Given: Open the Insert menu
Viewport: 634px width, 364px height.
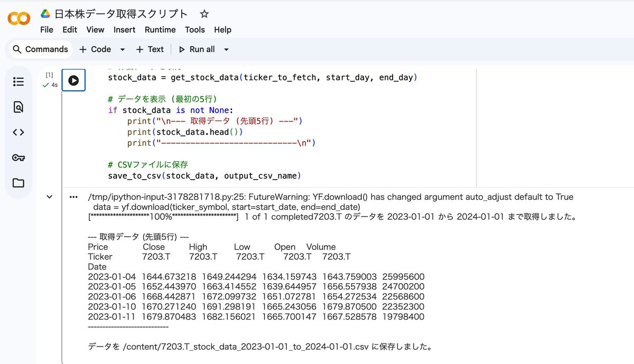Looking at the screenshot, I should tap(125, 30).
